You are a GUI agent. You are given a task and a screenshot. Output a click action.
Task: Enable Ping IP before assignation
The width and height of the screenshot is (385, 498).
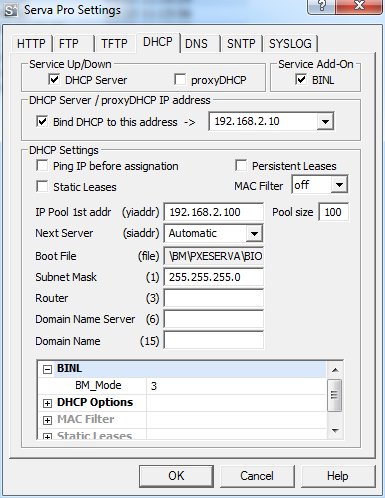42,166
